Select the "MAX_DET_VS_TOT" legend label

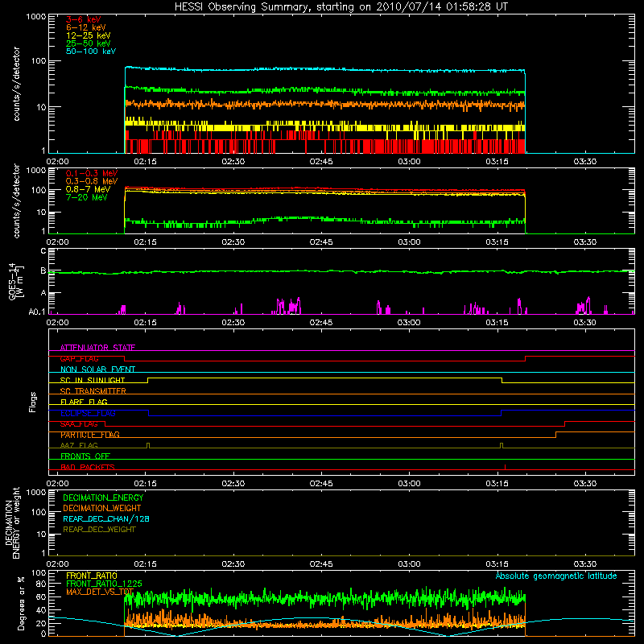pyautogui.click(x=100, y=592)
